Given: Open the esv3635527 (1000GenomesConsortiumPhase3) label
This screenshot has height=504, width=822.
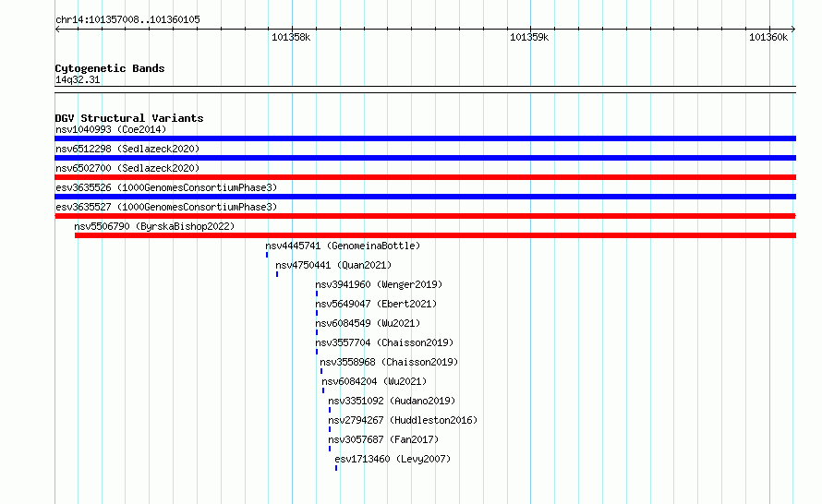Looking at the screenshot, I should pyautogui.click(x=166, y=207).
